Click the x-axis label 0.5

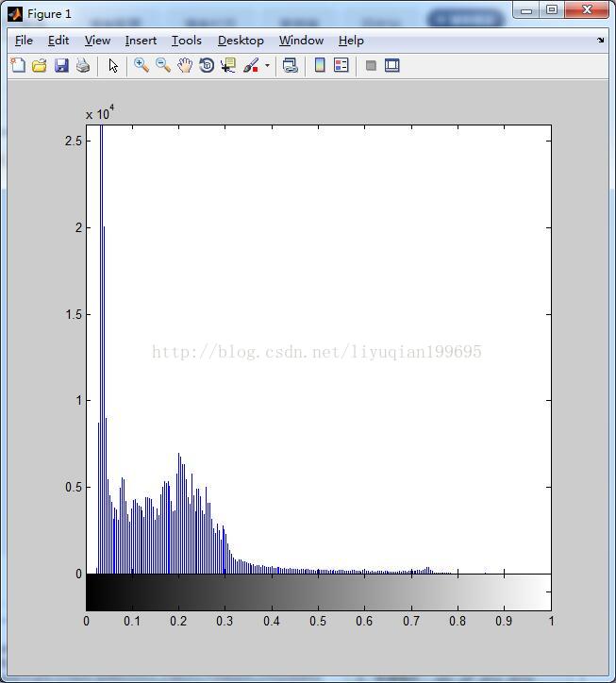pos(318,621)
